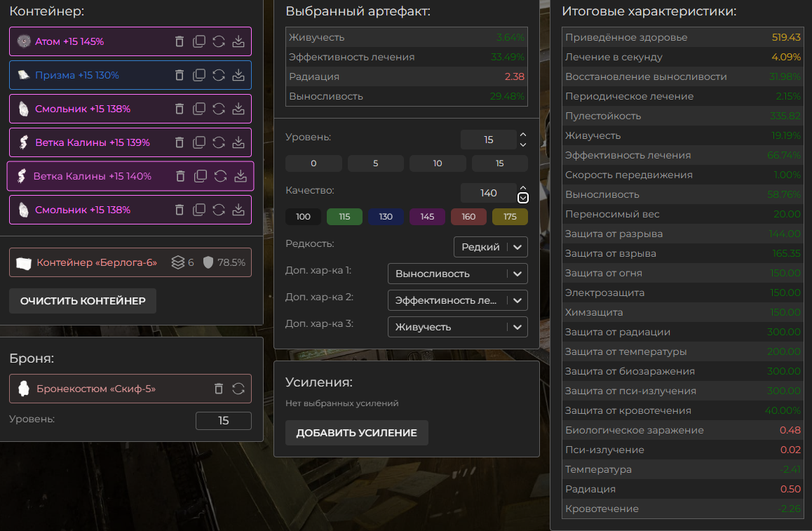Save the Призма +15 130% artifact
The width and height of the screenshot is (812, 531).
238,75
